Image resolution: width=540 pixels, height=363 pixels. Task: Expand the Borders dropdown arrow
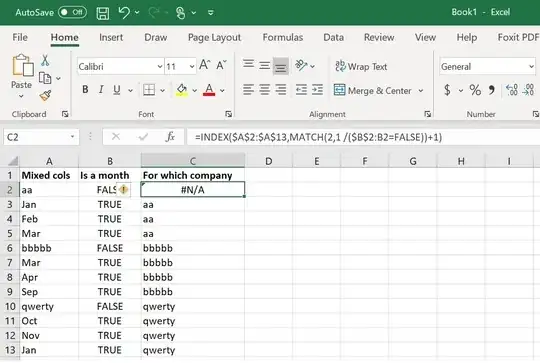(163, 91)
